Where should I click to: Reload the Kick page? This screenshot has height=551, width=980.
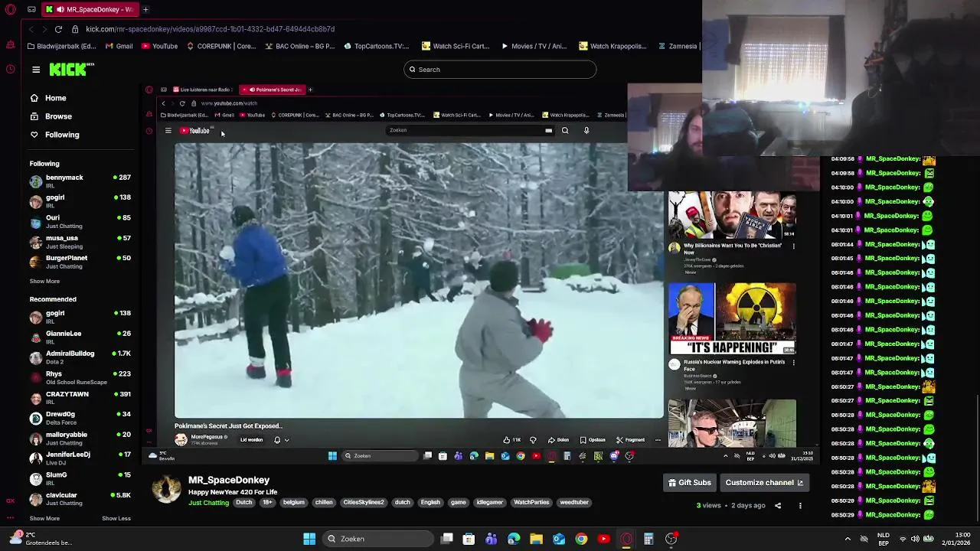(58, 29)
